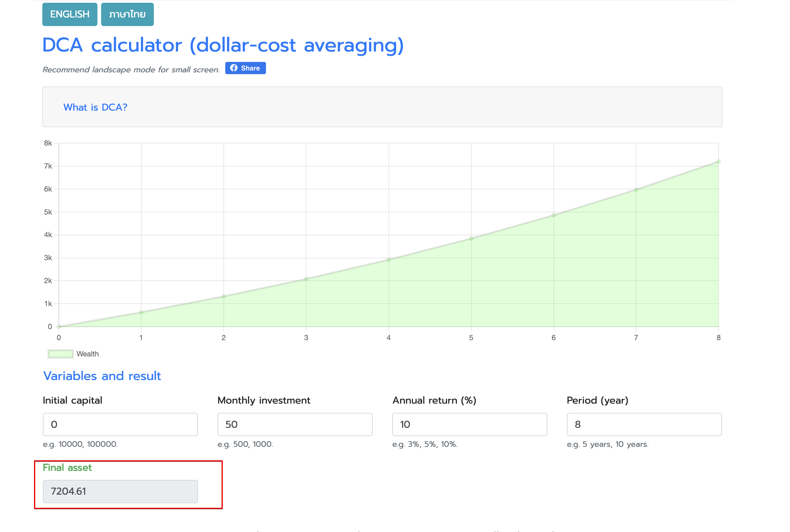Expand the 'What is DCA?' section

tap(95, 107)
